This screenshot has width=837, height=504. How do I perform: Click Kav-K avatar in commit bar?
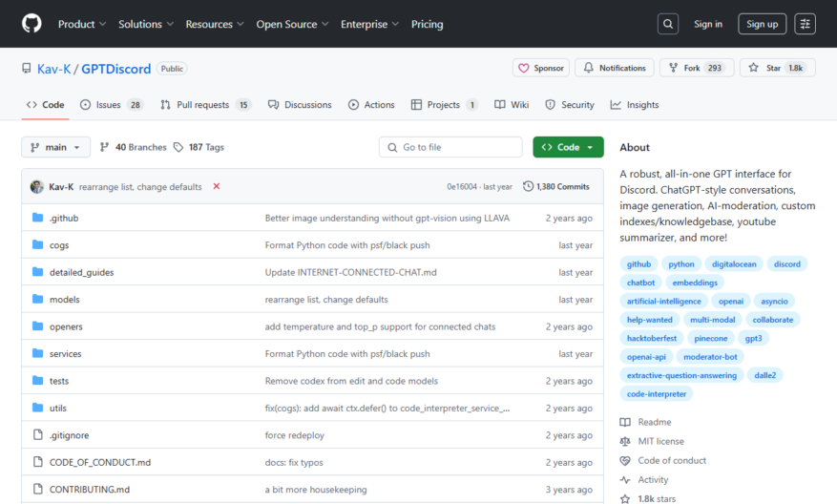(37, 186)
